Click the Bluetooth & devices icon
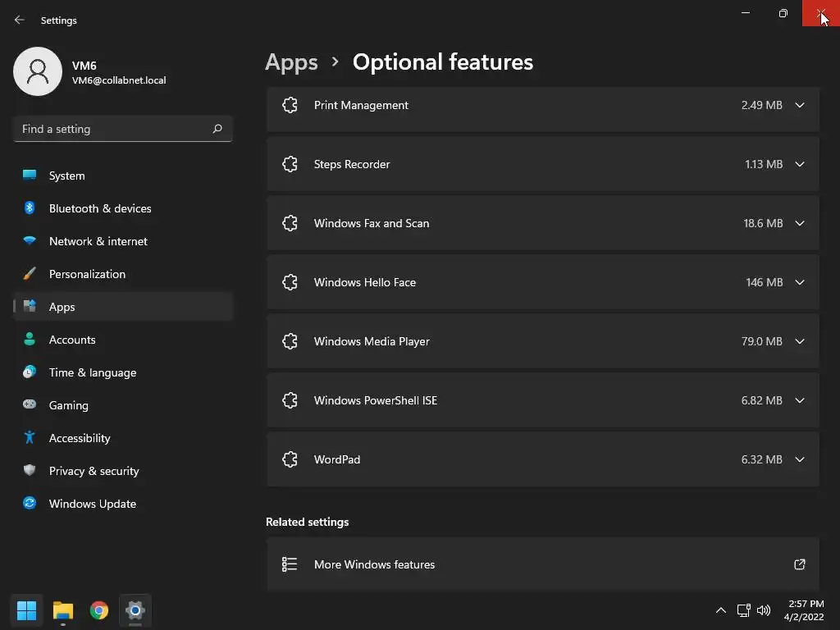The image size is (840, 630). [30, 208]
